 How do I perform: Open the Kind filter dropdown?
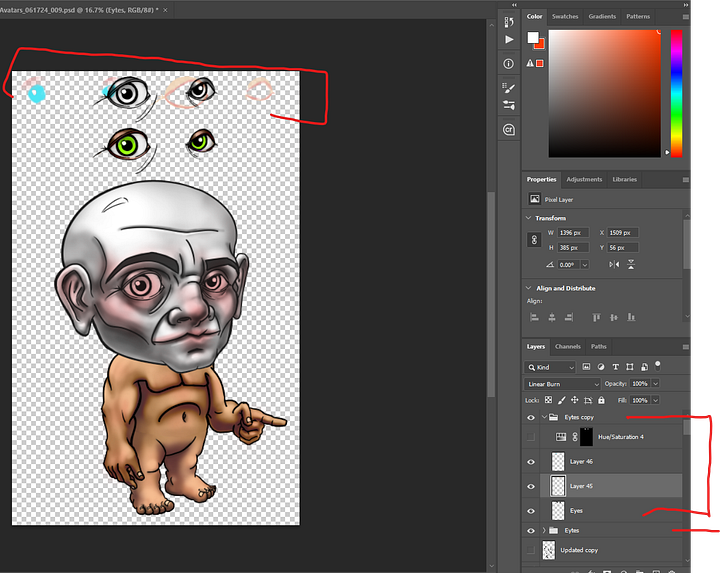click(550, 367)
